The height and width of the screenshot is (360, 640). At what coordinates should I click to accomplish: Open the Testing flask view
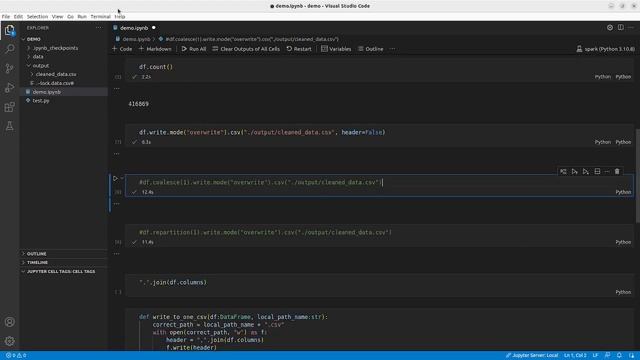point(9,126)
